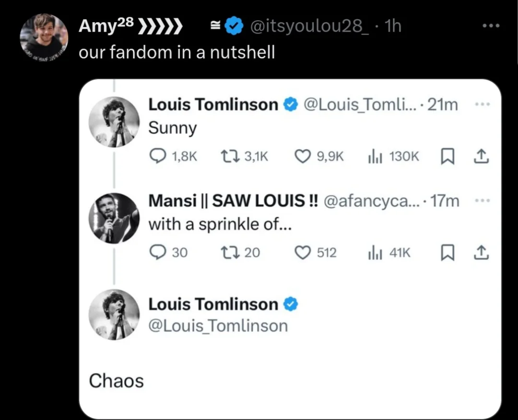The width and height of the screenshot is (518, 420).
Task: Click Mansi's profile avatar
Action: pyautogui.click(x=114, y=218)
